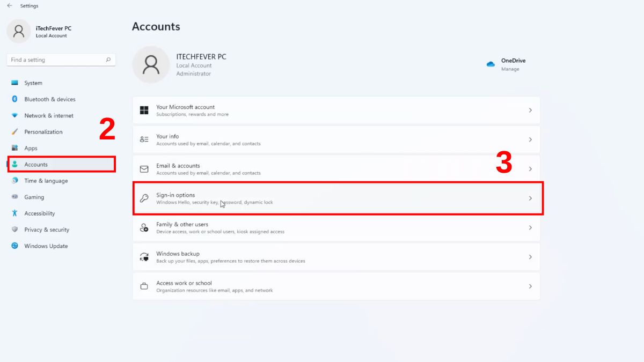
Task: Open Time & language settings
Action: tap(46, 181)
